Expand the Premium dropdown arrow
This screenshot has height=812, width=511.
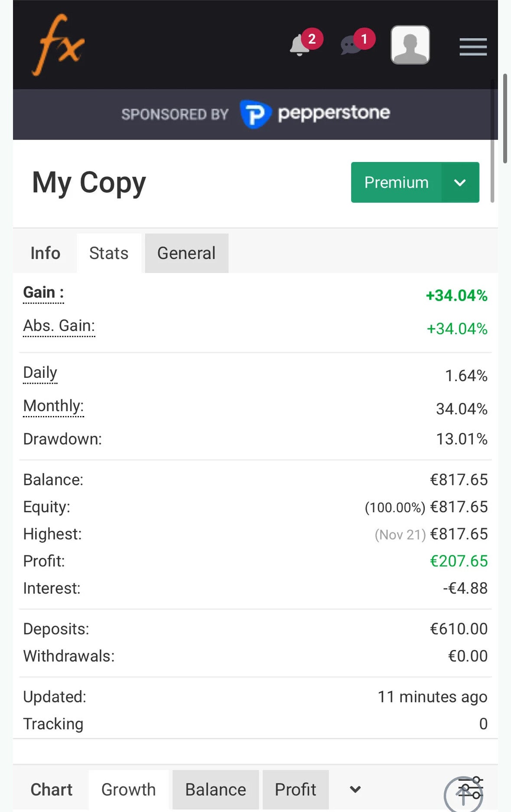coord(460,182)
